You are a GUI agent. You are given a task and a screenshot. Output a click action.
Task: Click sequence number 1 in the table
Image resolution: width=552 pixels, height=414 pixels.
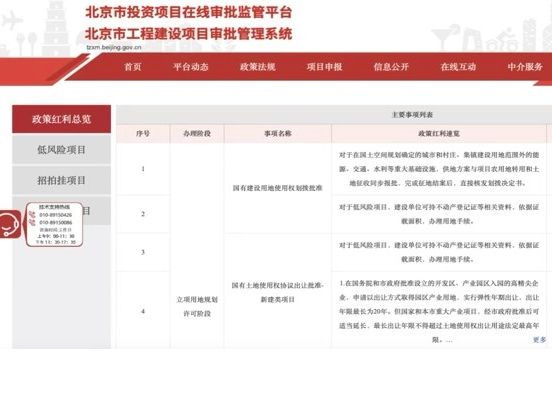143,169
